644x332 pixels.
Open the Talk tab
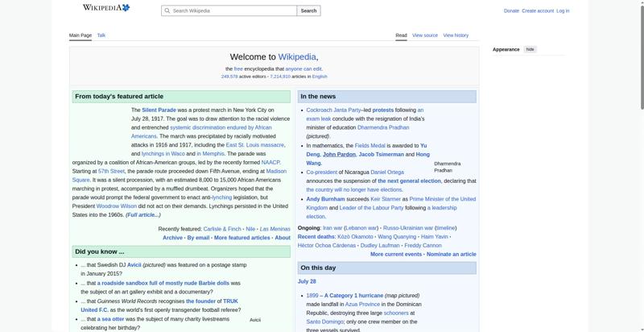101,35
